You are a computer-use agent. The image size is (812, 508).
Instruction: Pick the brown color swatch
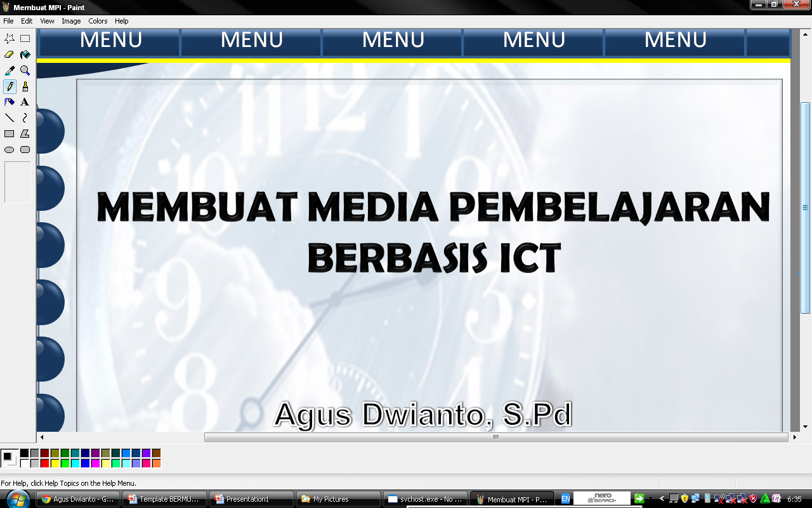(156, 453)
